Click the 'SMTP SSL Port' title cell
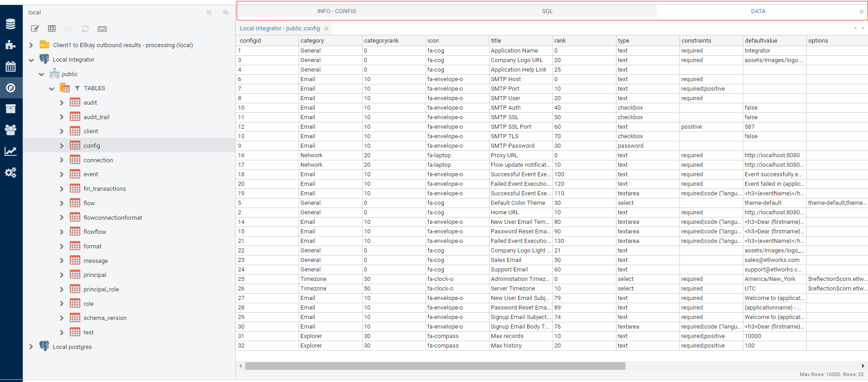Screen dimensions: 868x382 (x=521, y=127)
